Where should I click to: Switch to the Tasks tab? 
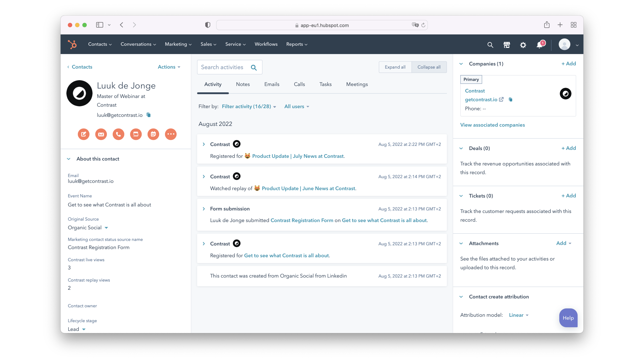point(325,84)
